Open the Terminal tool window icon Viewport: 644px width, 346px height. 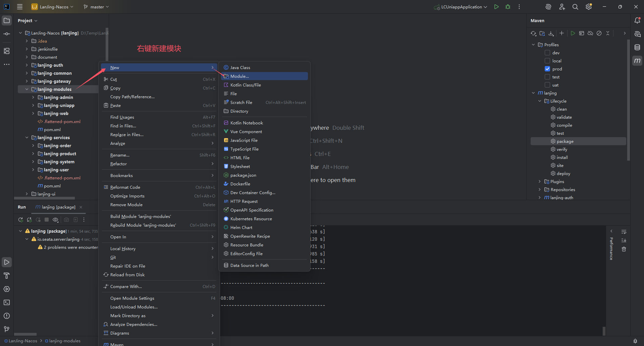click(x=7, y=302)
